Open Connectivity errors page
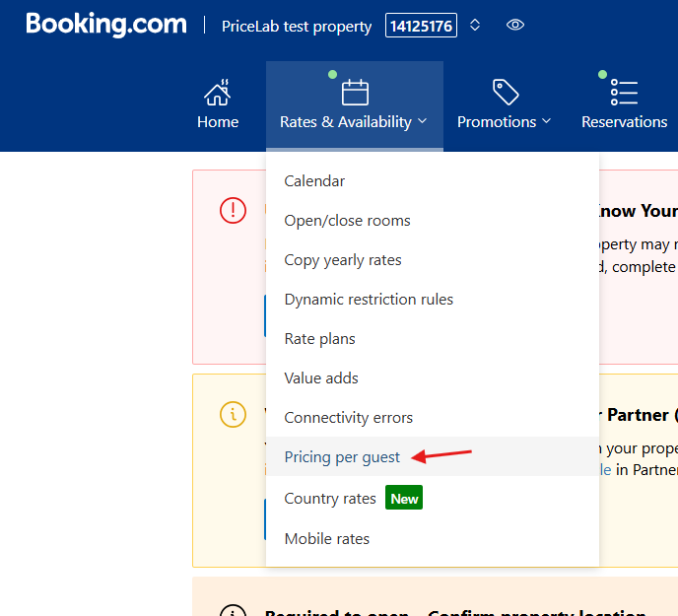The width and height of the screenshot is (678, 616). 433,418
